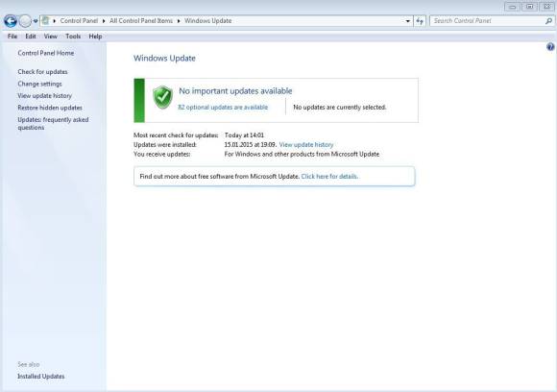Click the green shield checkmark icon
Image resolution: width=557 pixels, height=392 pixels.
tap(162, 97)
